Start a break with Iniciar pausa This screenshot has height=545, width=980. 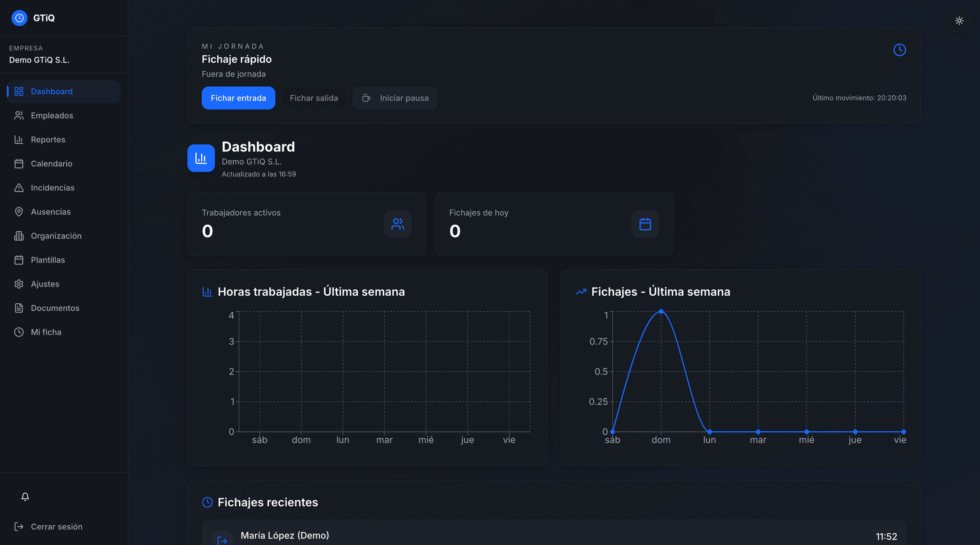(395, 98)
